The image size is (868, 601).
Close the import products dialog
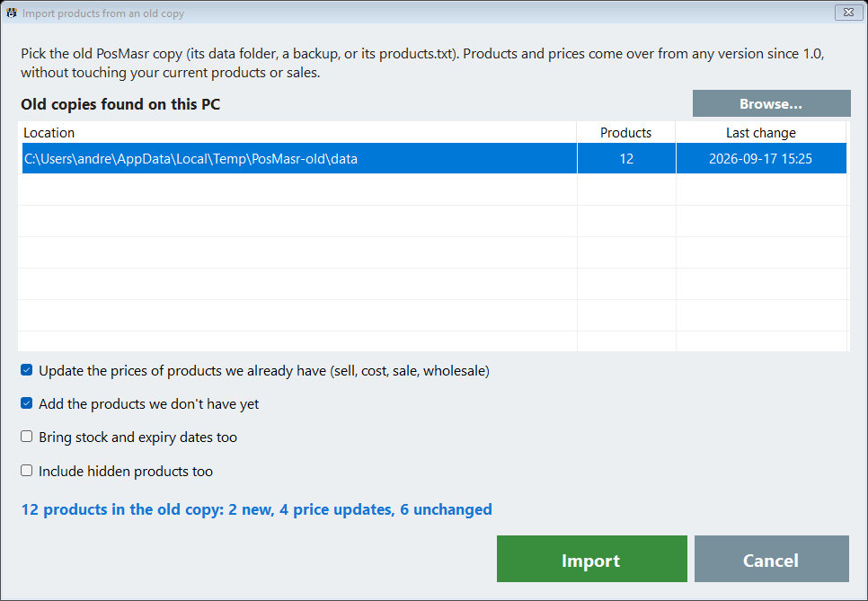[848, 13]
